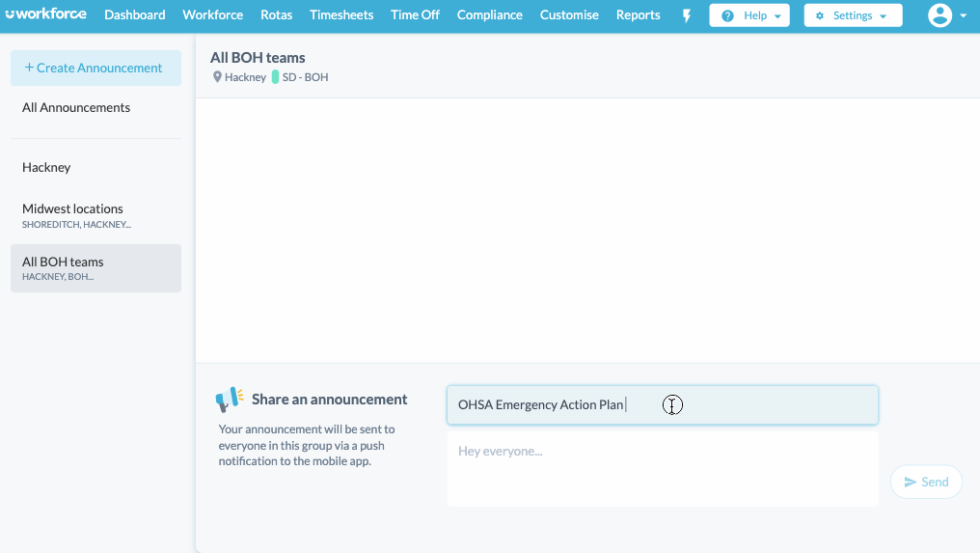Open the user profile avatar menu
The width and height of the screenshot is (980, 553).
pos(939,15)
